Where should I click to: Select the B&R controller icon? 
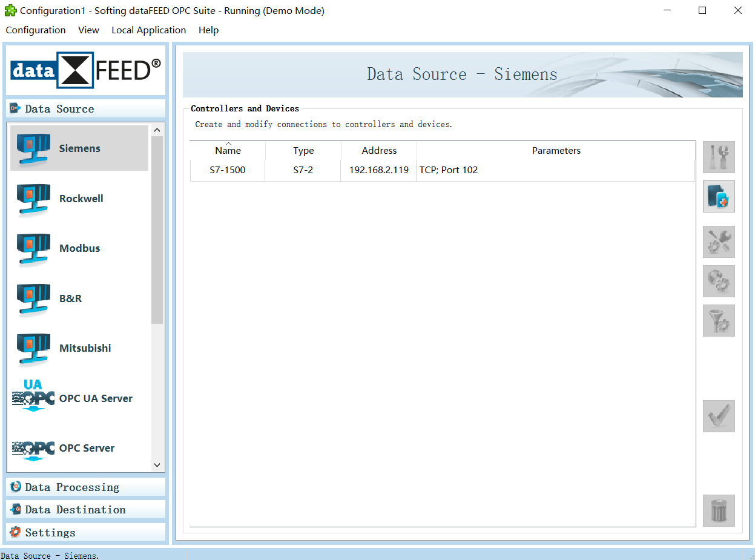pos(79,298)
